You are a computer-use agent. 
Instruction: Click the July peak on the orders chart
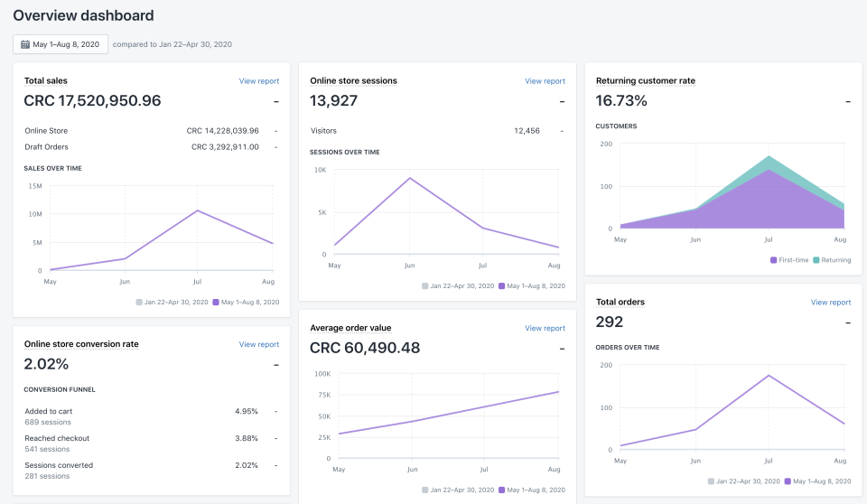coord(769,376)
